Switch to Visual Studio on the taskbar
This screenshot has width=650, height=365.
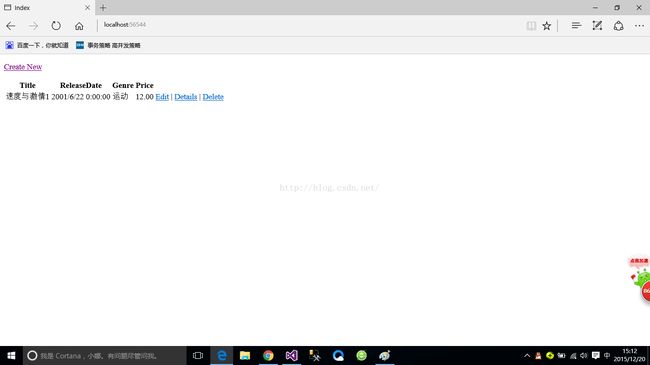coord(291,355)
